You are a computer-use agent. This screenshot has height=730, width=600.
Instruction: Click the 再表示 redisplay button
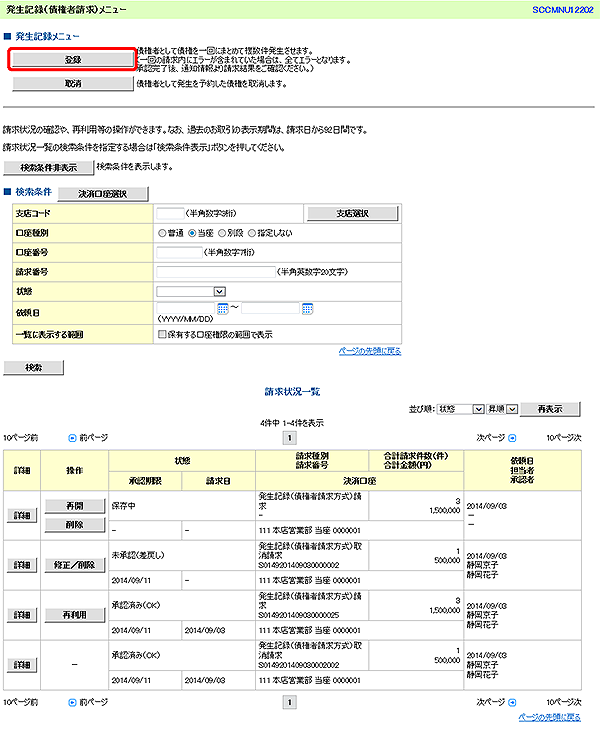550,409
